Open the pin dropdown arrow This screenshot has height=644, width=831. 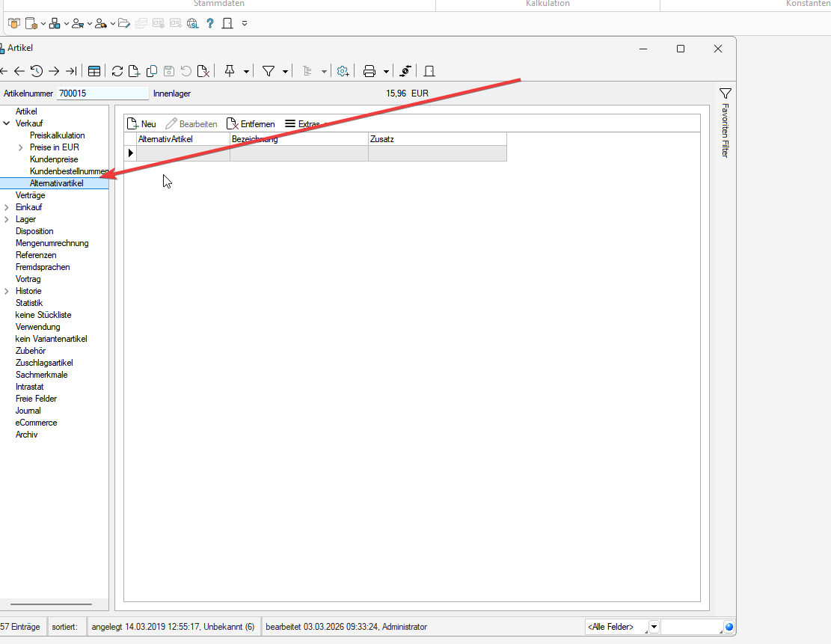click(x=246, y=72)
